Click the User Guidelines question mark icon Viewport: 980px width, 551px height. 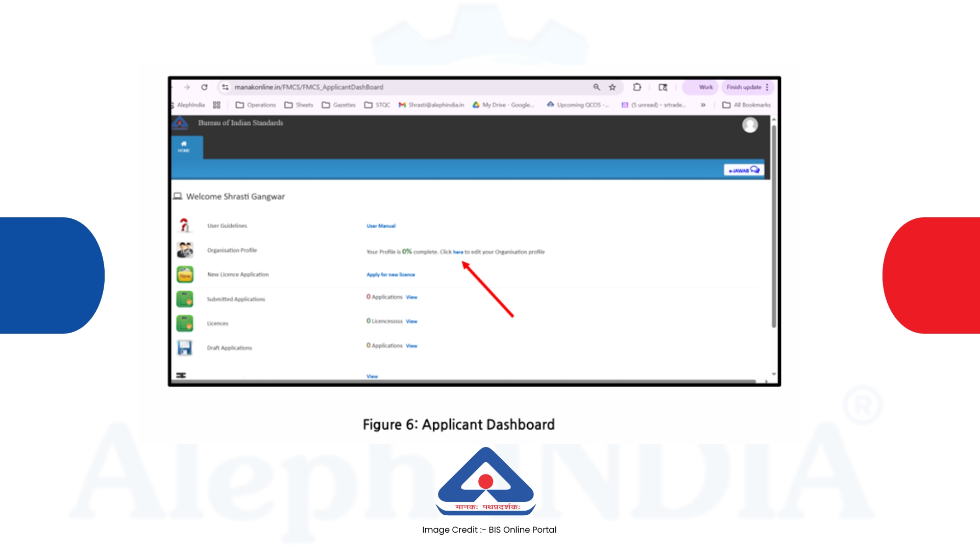click(184, 225)
